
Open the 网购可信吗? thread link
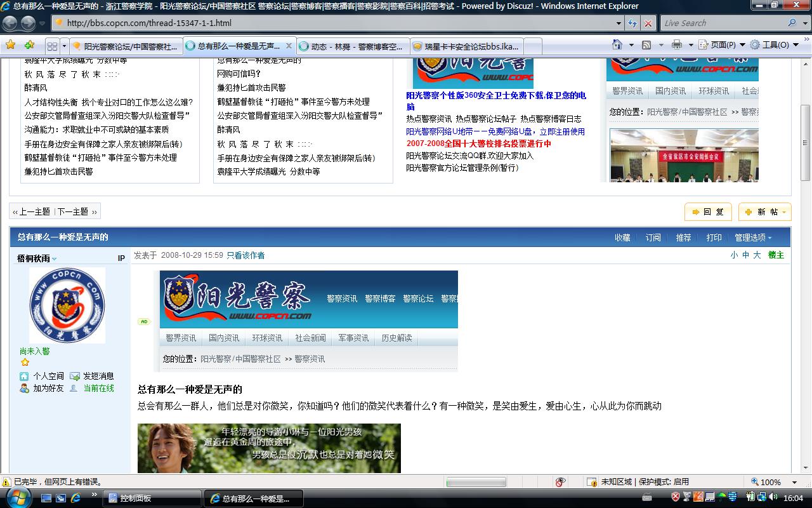(x=239, y=74)
